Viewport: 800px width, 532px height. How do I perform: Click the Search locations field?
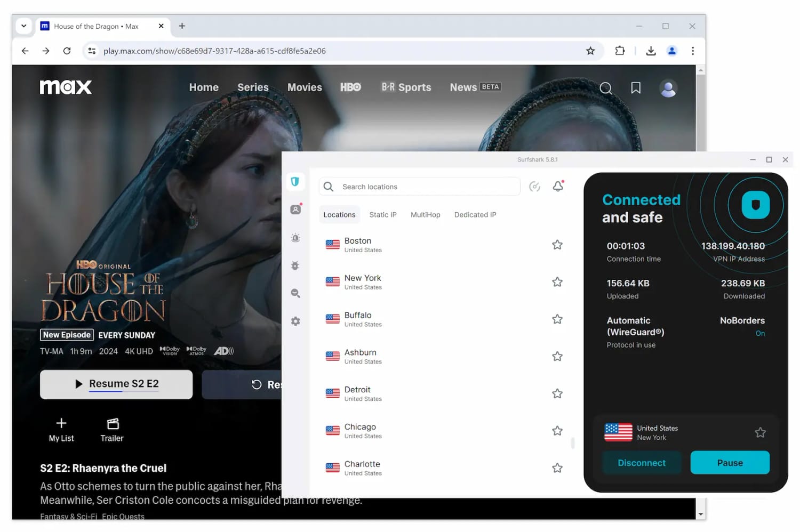427,187
